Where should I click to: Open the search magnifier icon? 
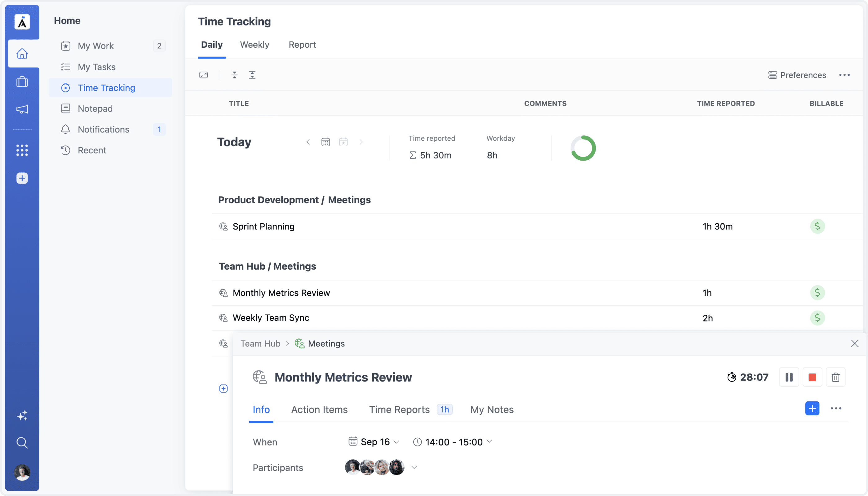pos(22,443)
